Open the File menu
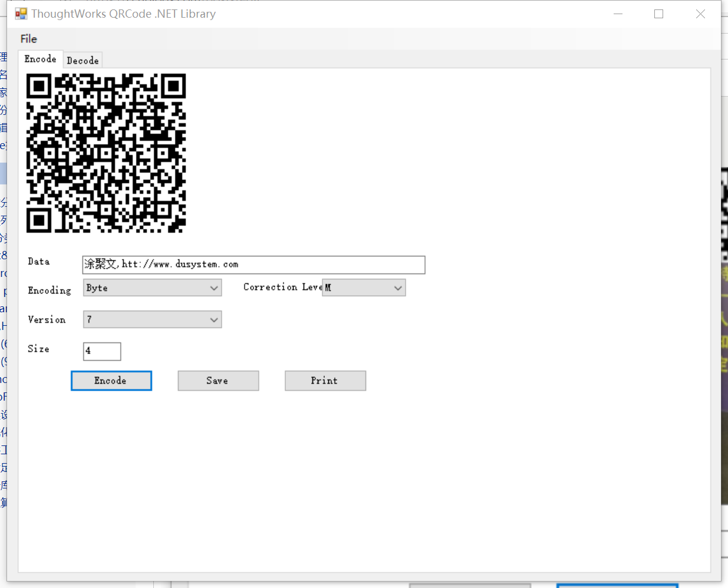 pyautogui.click(x=28, y=39)
